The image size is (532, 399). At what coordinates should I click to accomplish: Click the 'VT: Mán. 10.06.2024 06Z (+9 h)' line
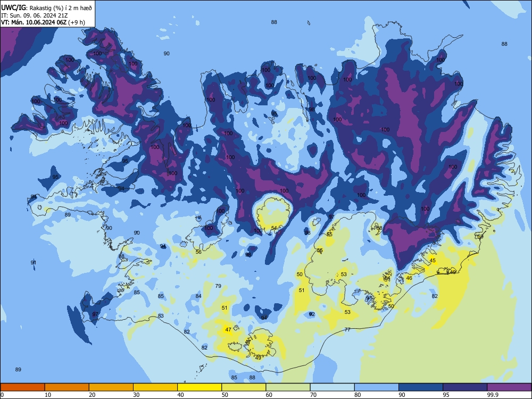(x=43, y=22)
